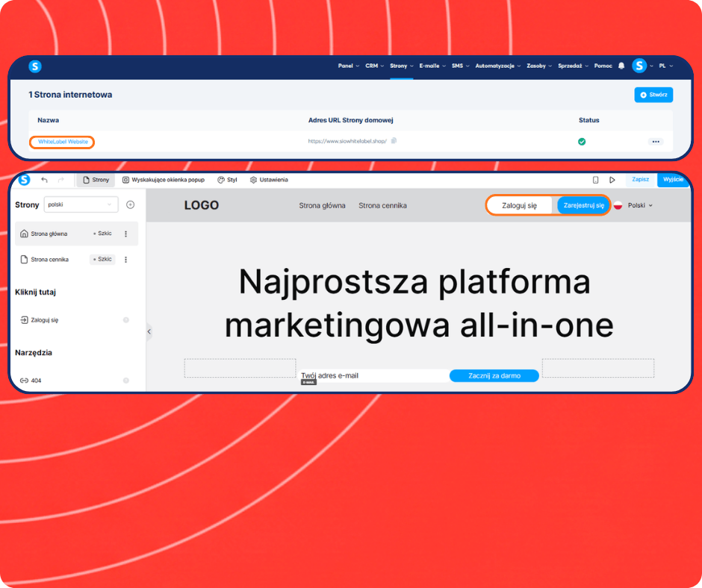Click the Adres URL Strony domowej column header

pos(350,120)
